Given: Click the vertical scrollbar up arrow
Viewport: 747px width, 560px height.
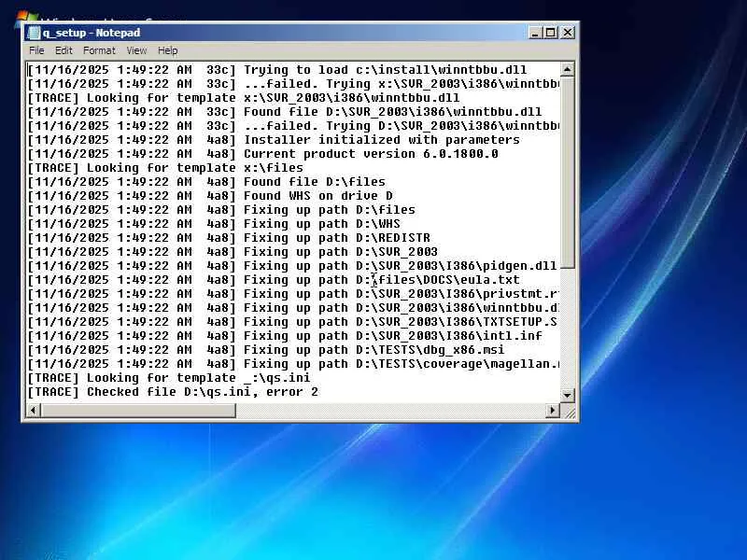Looking at the screenshot, I should pos(567,69).
